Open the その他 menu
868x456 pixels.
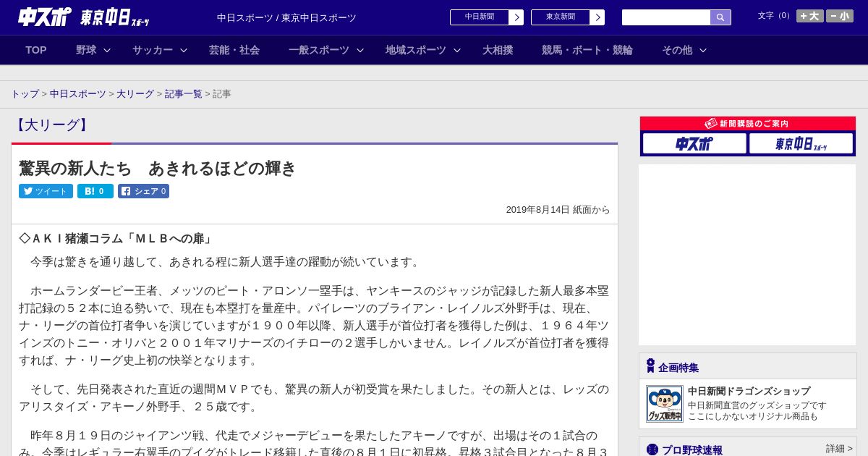pos(677,50)
